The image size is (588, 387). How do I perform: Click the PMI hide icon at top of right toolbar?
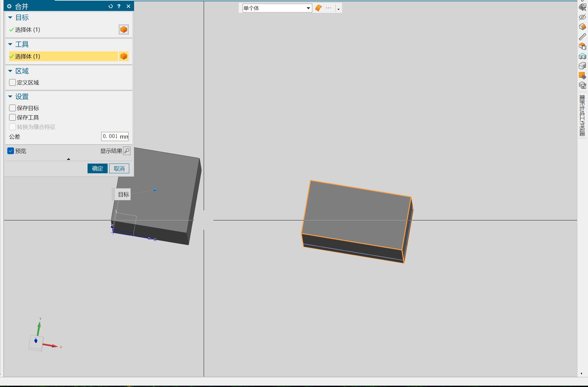583,7
